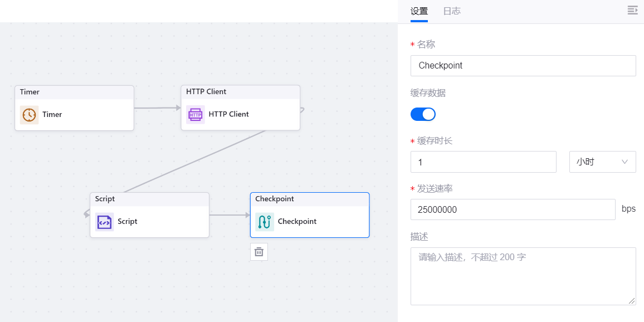Click the dropdown chevron beside 小时
This screenshot has height=322, width=644.
click(625, 162)
